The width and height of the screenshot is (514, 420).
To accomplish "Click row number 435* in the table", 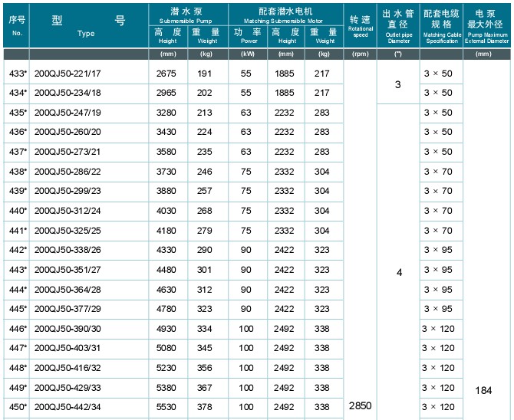I will click(17, 113).
